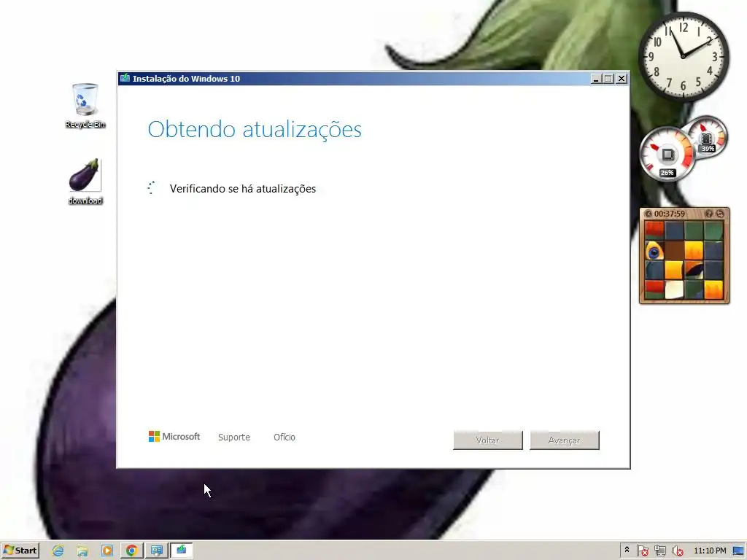
Task: Click the Ofício link
Action: pos(285,437)
